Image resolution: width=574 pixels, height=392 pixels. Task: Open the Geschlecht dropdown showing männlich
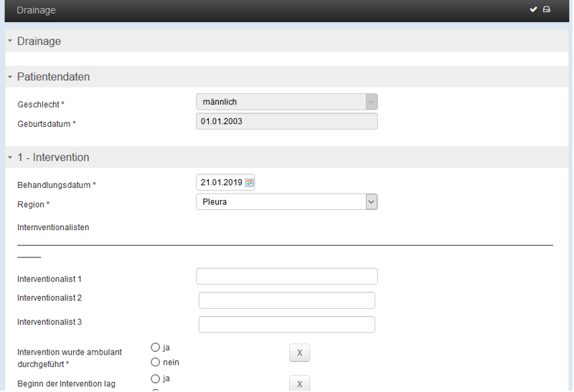click(286, 102)
